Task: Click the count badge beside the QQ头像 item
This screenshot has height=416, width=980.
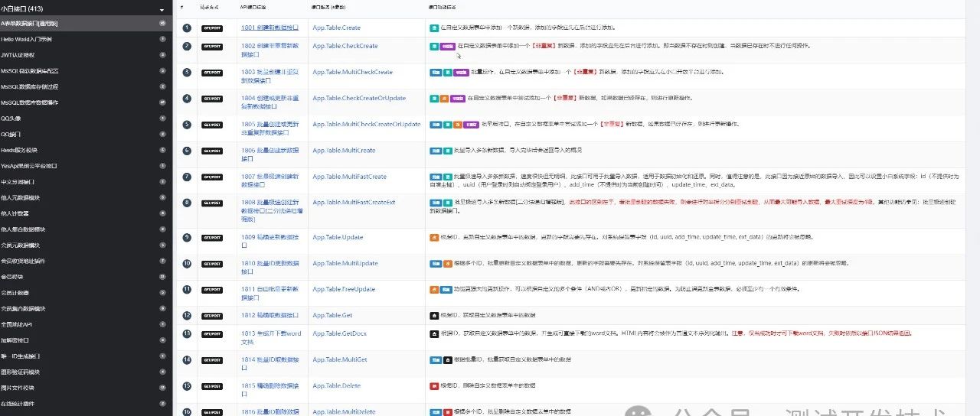Action: click(x=162, y=118)
